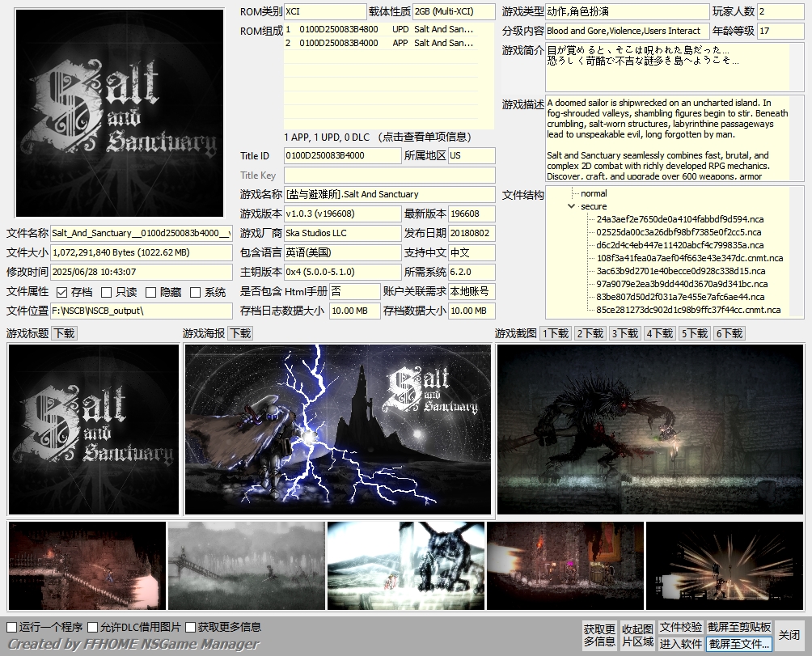Screen dimensions: 812x656
Task: Click the 游戏版本 field v1.0.3
Action: (x=342, y=214)
